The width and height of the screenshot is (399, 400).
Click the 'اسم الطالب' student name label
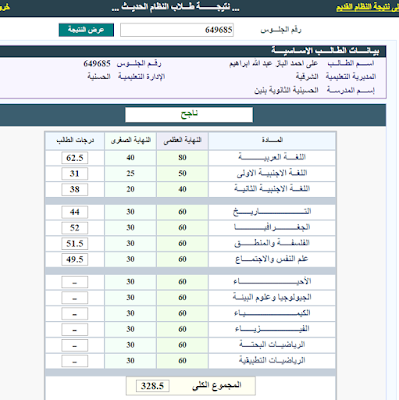click(351, 63)
